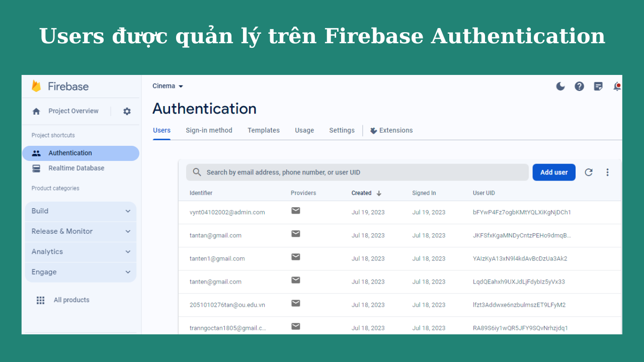Screen dimensions: 644x362
Task: Switch to the Settings tab
Action: tap(342, 131)
